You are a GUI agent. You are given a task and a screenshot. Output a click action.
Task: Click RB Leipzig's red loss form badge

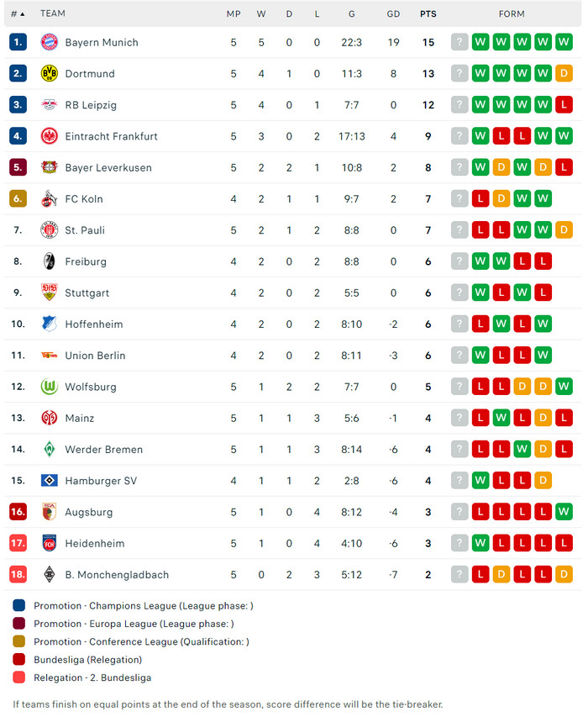coord(564,105)
